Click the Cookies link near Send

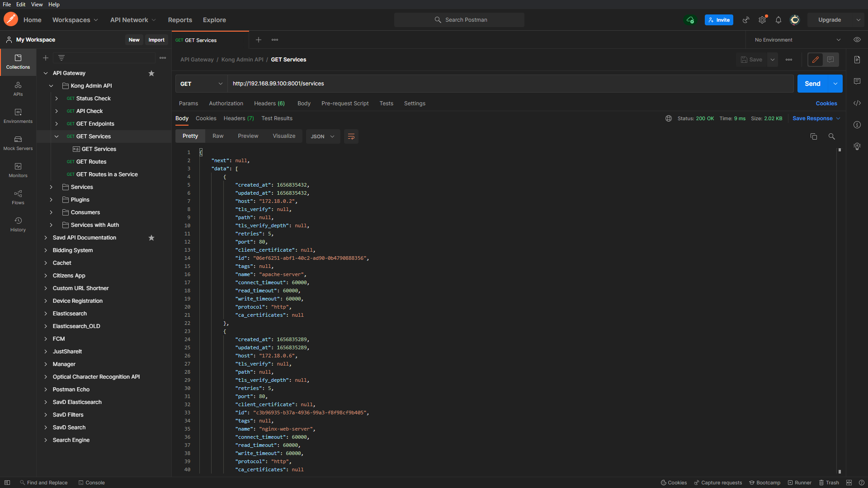[x=826, y=103]
